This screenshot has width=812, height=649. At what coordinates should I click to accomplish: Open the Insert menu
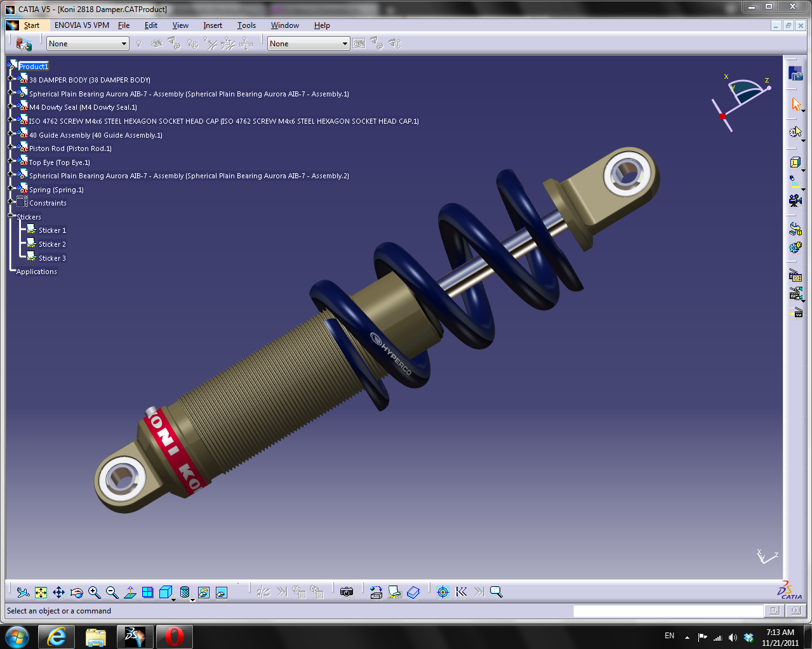click(x=213, y=25)
